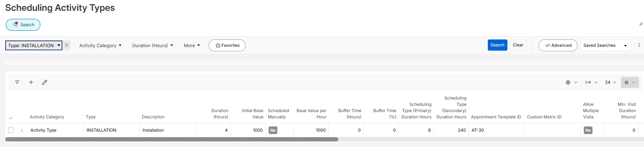This screenshot has width=644, height=147.
Task: Open the export arrow menu
Action: [591, 82]
